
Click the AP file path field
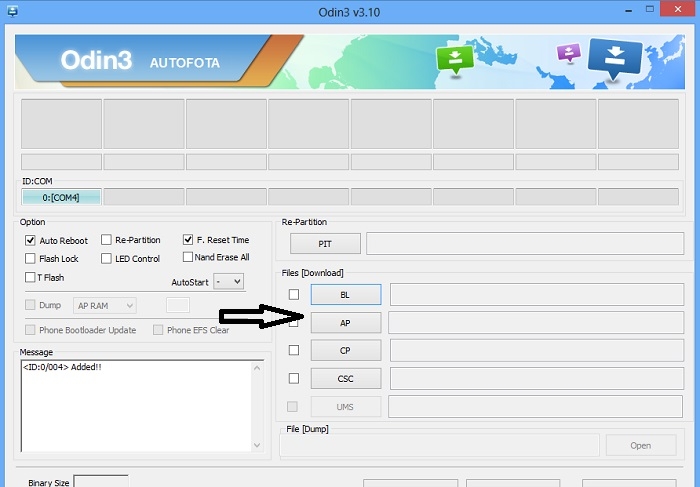pyautogui.click(x=536, y=323)
